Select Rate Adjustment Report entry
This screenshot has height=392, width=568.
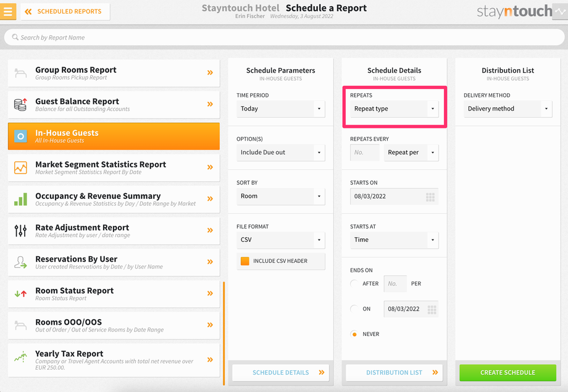114,231
